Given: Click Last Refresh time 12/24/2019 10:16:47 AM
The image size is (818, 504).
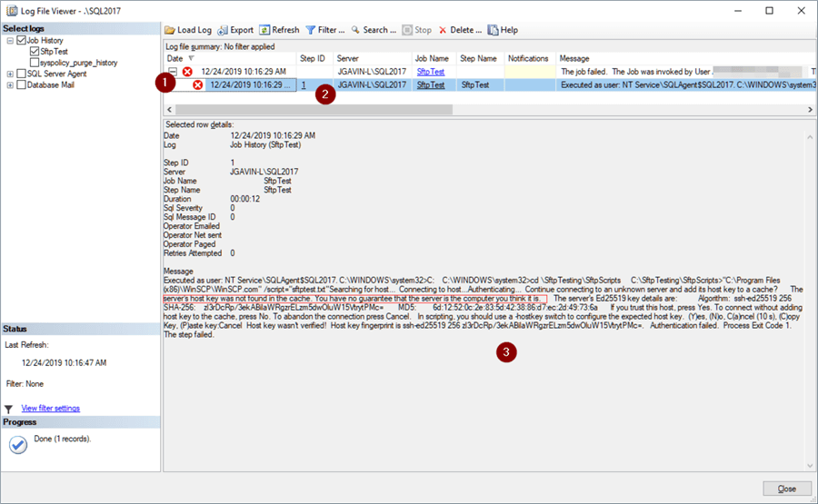Looking at the screenshot, I should pos(65,362).
